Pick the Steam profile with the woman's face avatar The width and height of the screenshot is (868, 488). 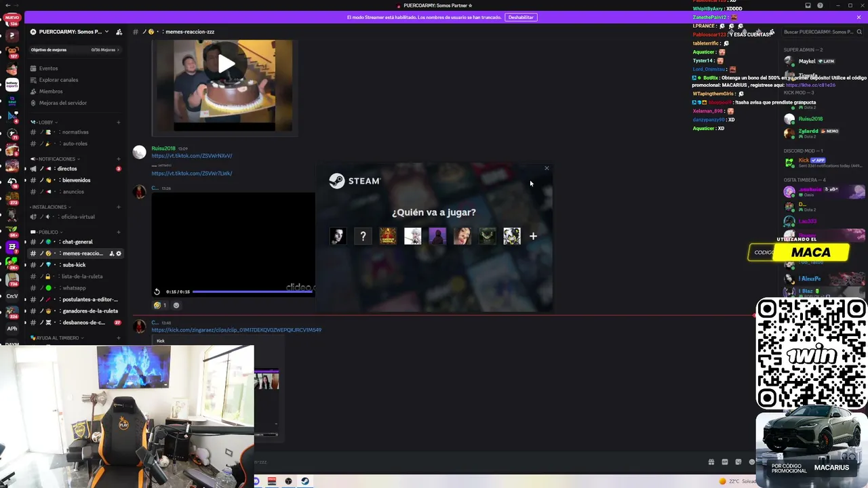point(462,236)
